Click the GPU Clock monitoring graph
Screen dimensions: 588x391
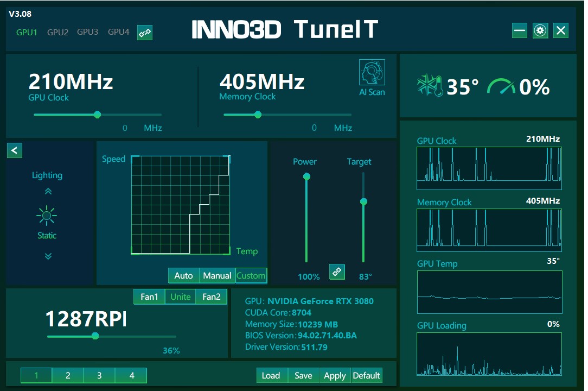point(489,168)
